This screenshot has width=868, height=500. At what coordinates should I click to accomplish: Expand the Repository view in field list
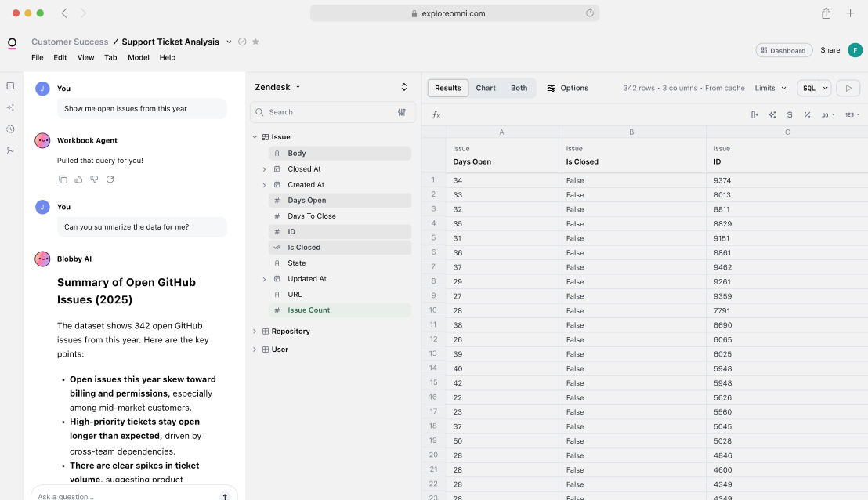(255, 332)
